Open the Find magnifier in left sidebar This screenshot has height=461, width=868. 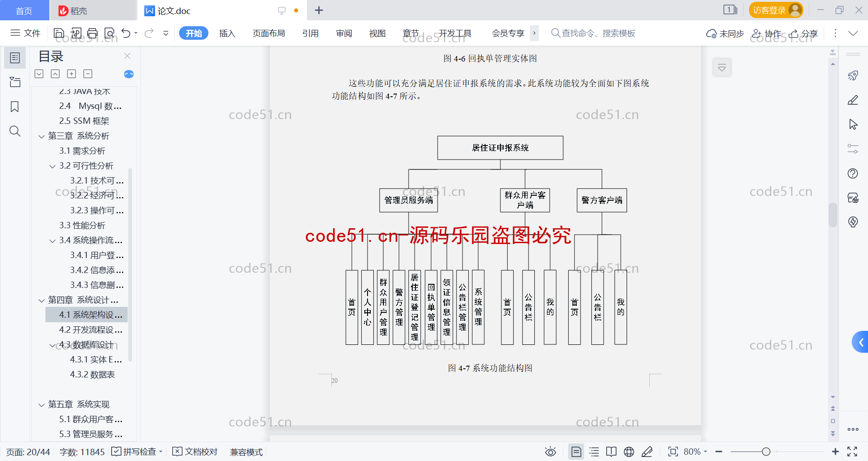(x=15, y=131)
